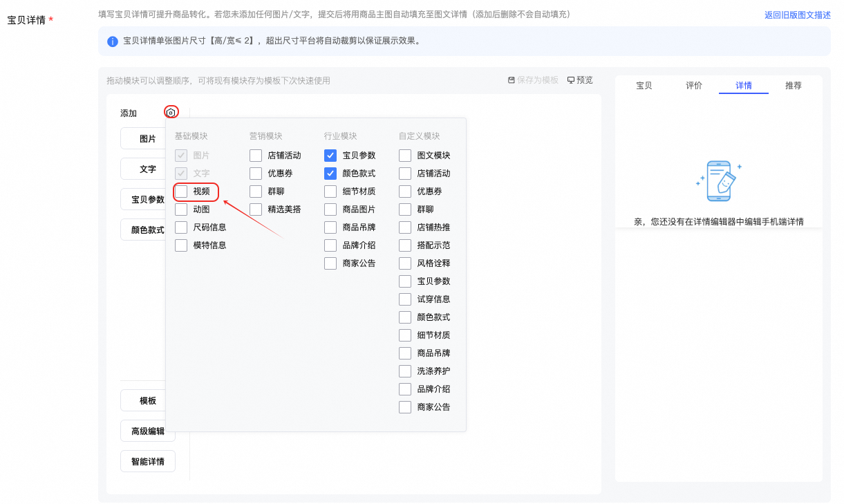Screen dimensions: 844x504
Task: Tick 细节材质 under 自定义模块
Action: pyautogui.click(x=405, y=335)
